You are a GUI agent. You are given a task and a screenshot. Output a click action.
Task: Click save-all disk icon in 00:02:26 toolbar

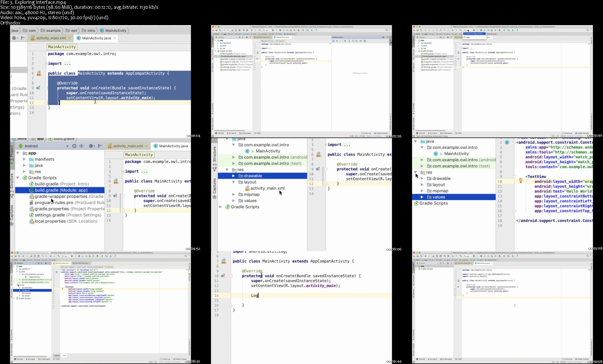click(x=216, y=30)
